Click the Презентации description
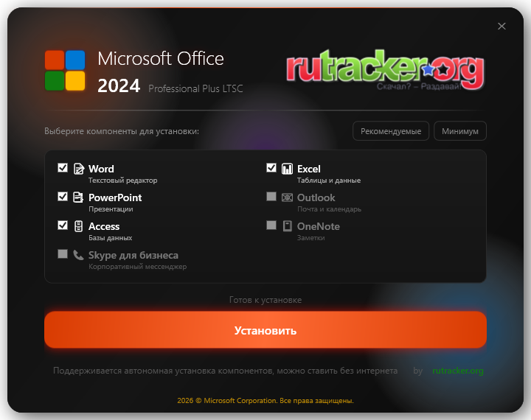This screenshot has width=531, height=420. coord(111,209)
